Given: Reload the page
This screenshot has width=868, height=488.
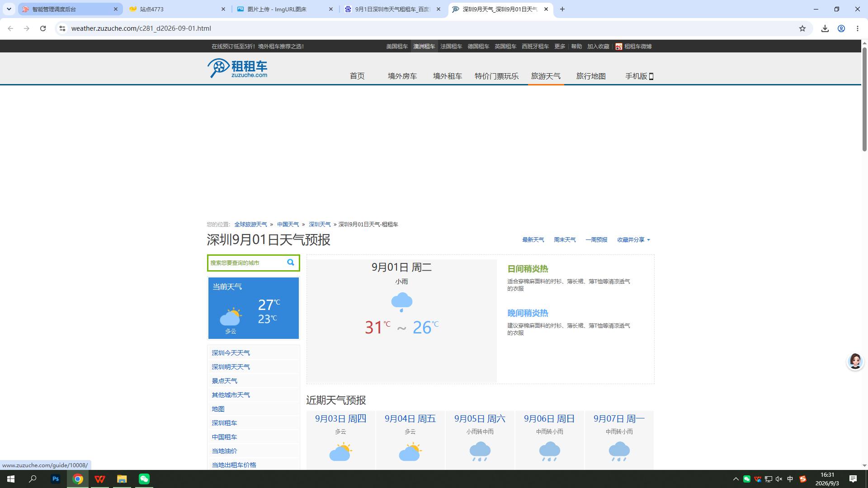Looking at the screenshot, I should click(x=43, y=28).
